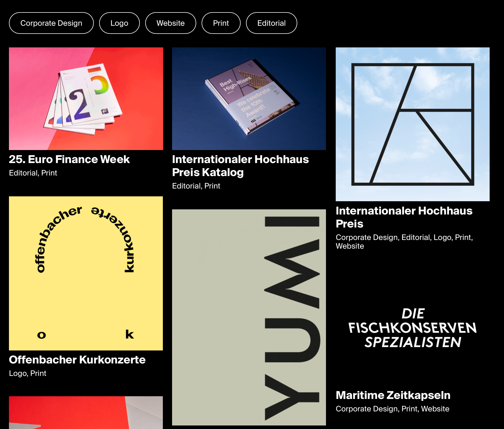This screenshot has height=429, width=504.
Task: Click the red partially visible project image
Action: click(x=86, y=412)
